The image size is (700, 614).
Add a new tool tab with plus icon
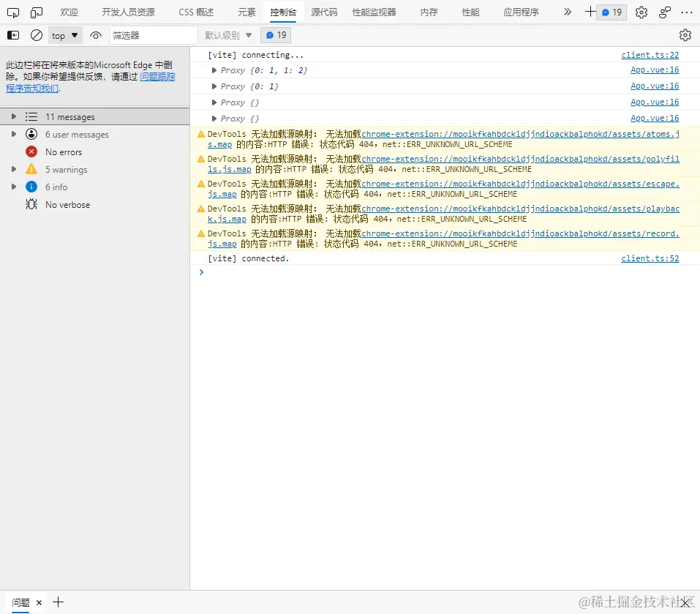pyautogui.click(x=590, y=12)
